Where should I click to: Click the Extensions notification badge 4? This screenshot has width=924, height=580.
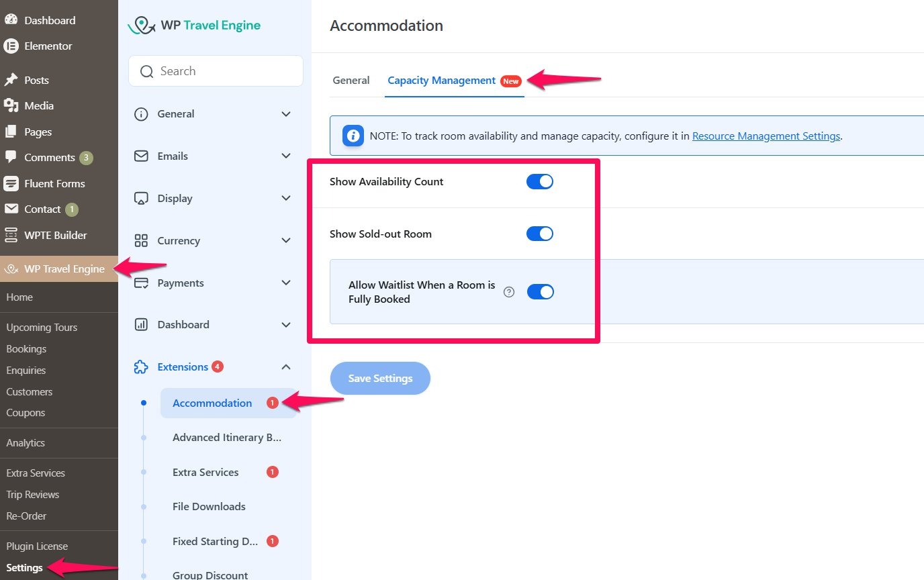click(x=218, y=367)
